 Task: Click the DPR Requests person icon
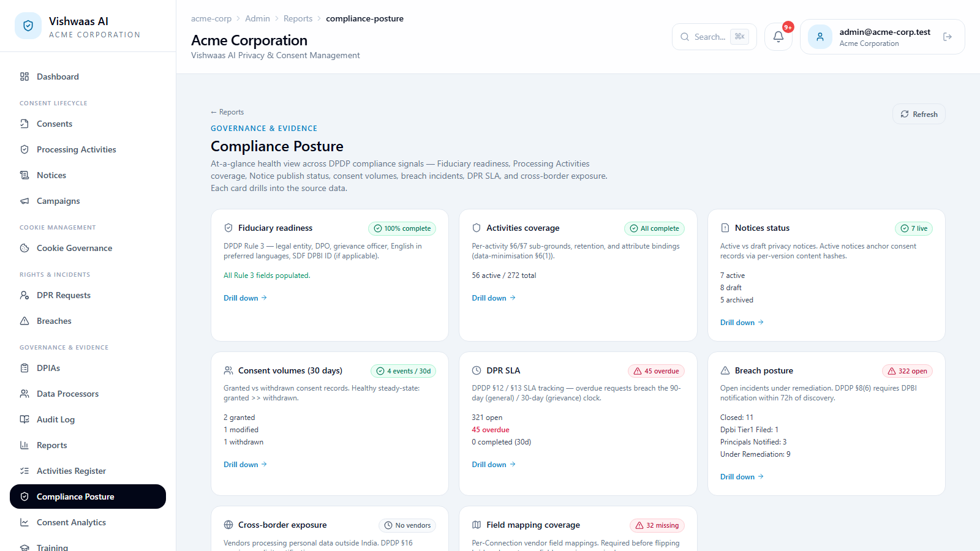click(24, 295)
